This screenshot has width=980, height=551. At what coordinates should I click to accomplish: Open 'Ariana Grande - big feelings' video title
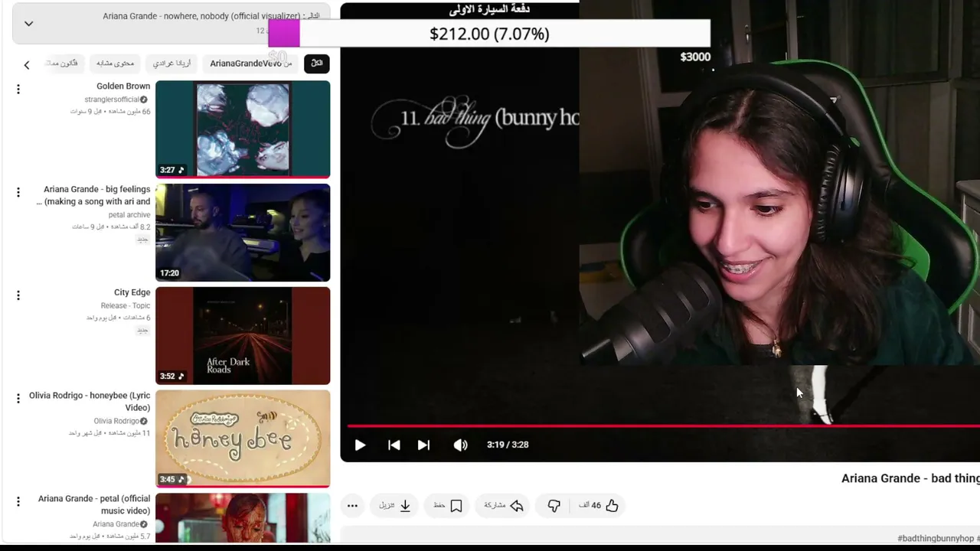[93, 195]
